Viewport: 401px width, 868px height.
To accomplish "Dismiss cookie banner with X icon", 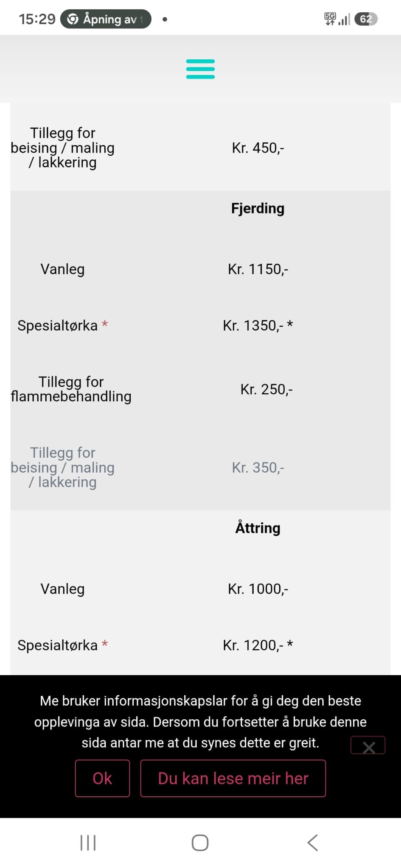I will [x=368, y=745].
